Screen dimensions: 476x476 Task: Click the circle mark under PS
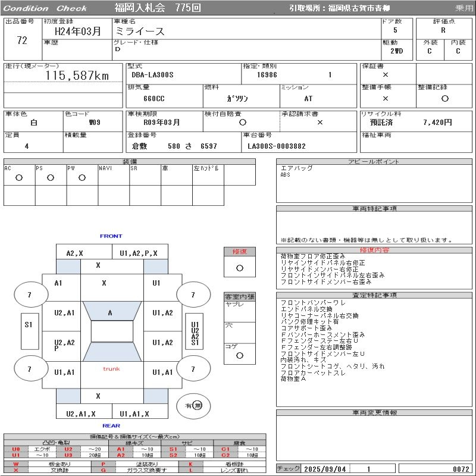pos(51,177)
